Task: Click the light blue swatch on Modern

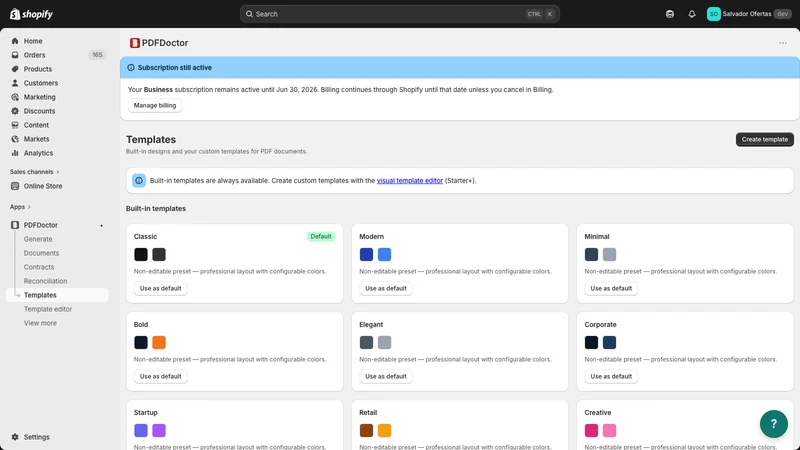Action: click(384, 254)
